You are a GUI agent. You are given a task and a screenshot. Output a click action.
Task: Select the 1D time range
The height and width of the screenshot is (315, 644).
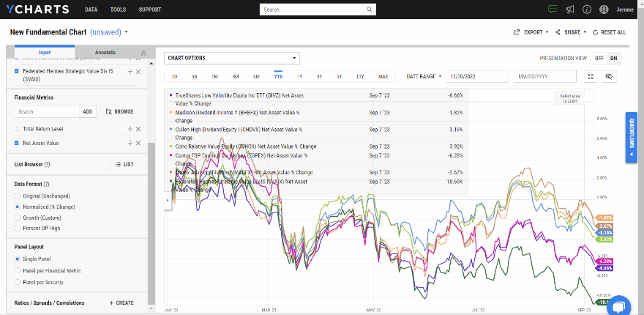pyautogui.click(x=174, y=76)
